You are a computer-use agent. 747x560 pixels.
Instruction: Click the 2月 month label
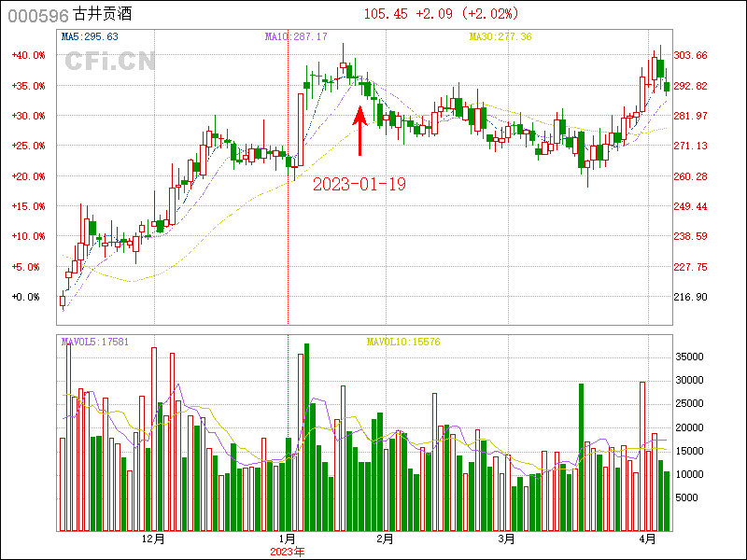385,539
